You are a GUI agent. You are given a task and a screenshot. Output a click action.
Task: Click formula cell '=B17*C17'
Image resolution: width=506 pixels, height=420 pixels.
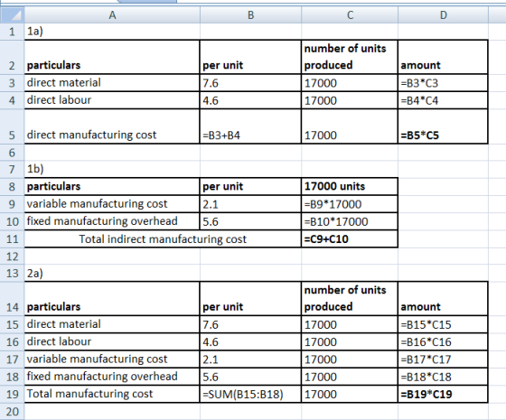click(x=443, y=359)
